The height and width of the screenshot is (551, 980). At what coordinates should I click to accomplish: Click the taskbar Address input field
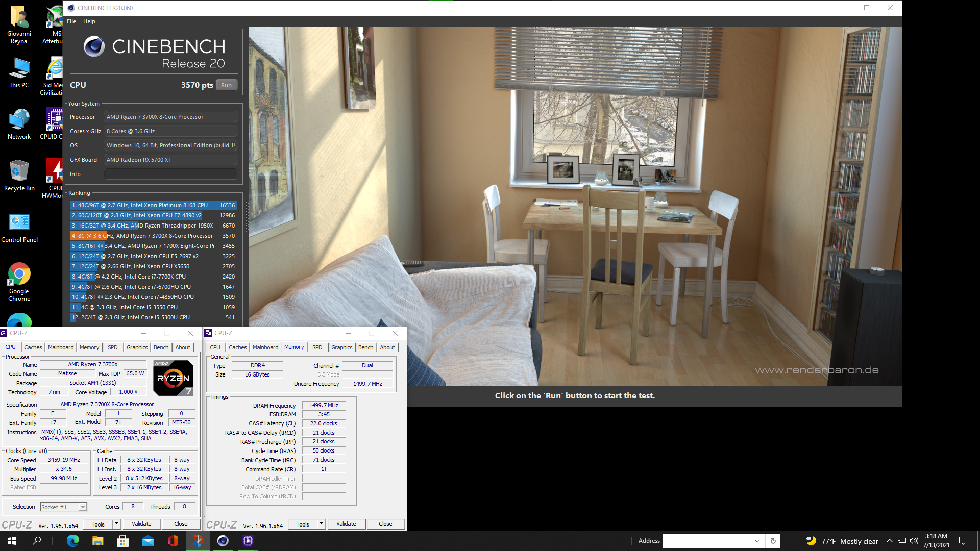[x=707, y=541]
